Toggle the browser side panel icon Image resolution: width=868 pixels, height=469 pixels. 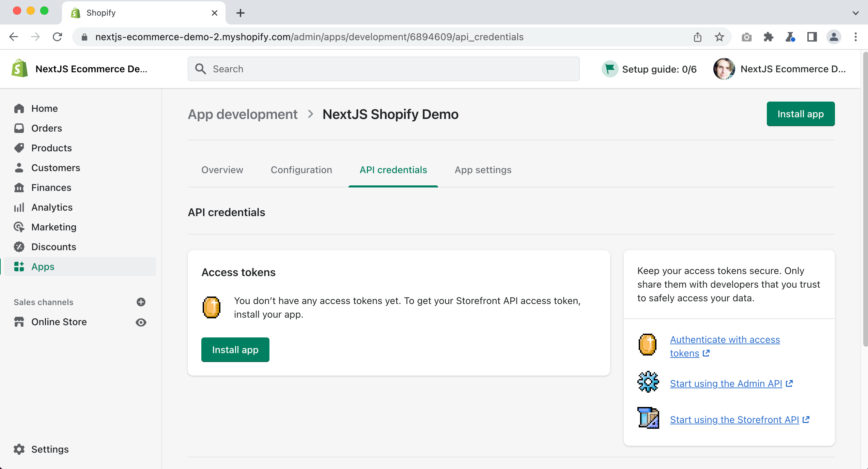[812, 37]
